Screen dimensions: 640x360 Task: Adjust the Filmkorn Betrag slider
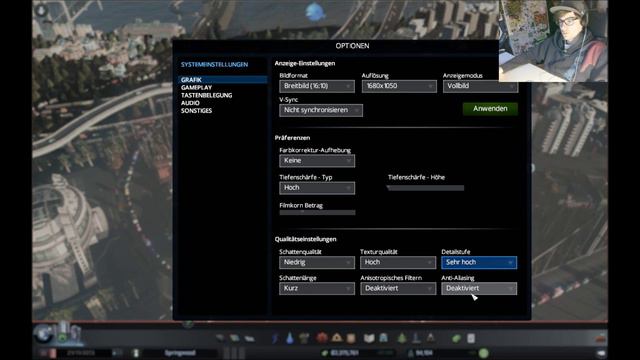(x=317, y=213)
